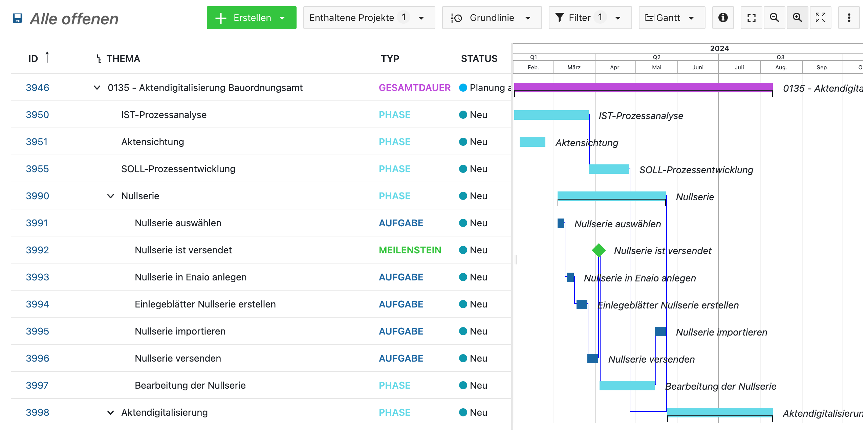The height and width of the screenshot is (435, 868).
Task: Activate zen mode frame icon
Action: (x=751, y=18)
